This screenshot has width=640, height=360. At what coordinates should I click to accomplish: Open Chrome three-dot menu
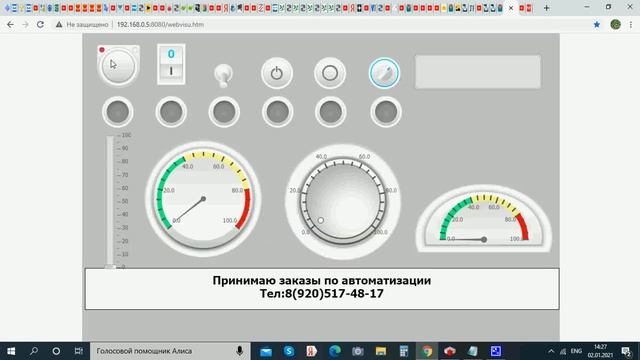[x=631, y=24]
